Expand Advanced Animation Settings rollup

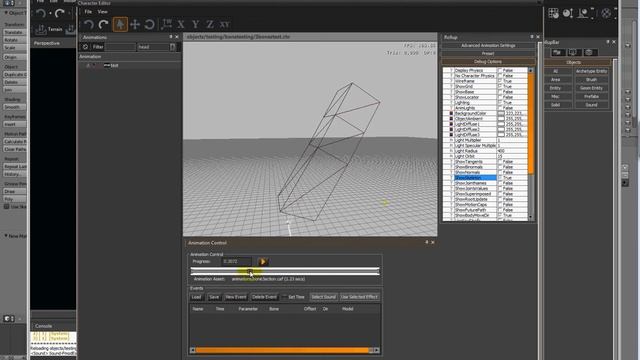[x=488, y=46]
